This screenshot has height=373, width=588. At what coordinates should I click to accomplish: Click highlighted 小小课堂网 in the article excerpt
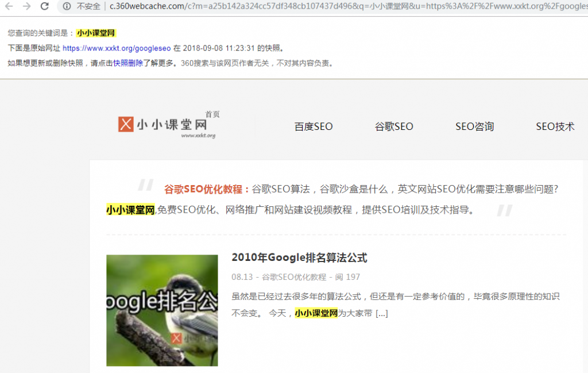(316, 313)
